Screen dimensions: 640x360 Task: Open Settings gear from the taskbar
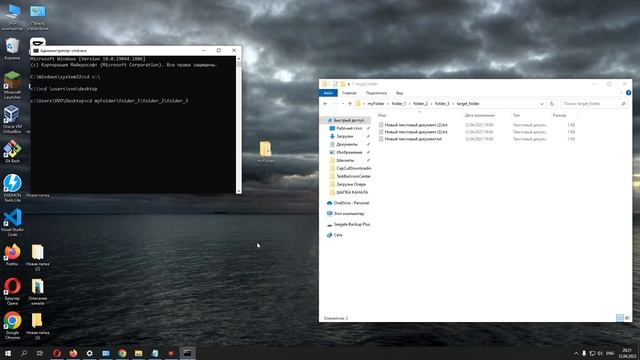click(89, 353)
